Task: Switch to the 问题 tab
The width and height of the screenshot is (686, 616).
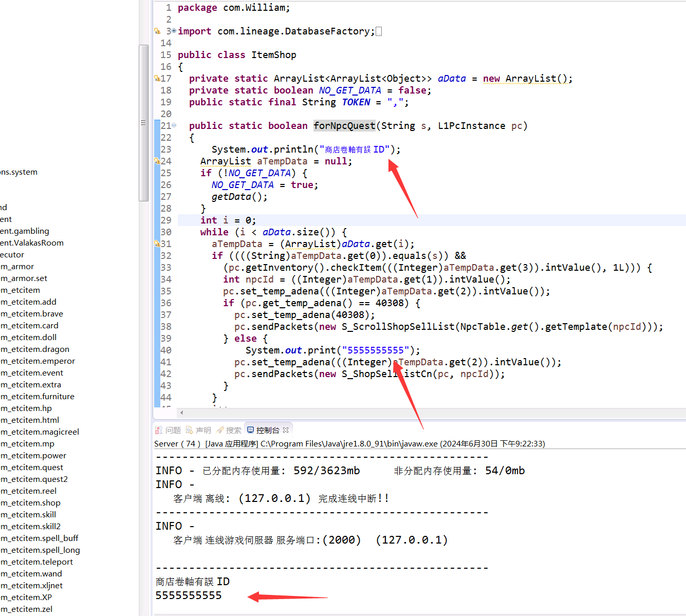Action: [x=168, y=430]
